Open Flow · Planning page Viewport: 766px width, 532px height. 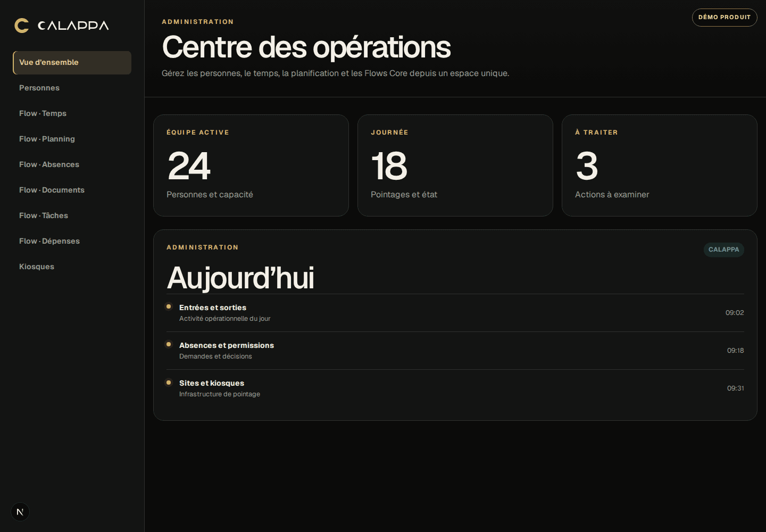pos(72,139)
